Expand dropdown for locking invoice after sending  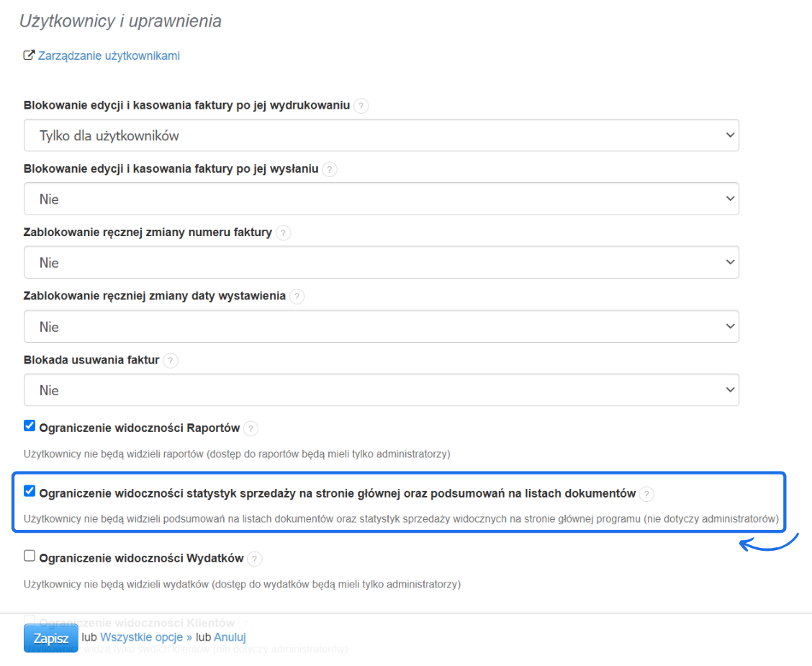click(382, 199)
